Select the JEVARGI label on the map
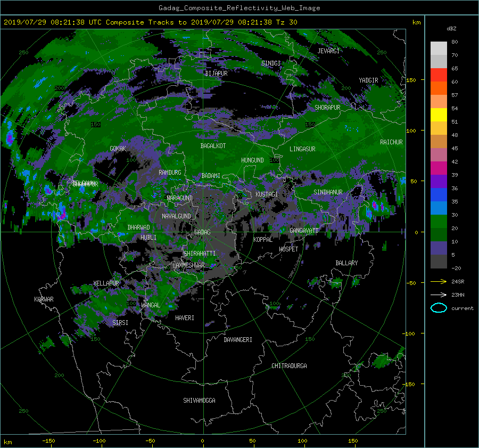Image resolution: width=479 pixels, height=448 pixels. tap(328, 51)
